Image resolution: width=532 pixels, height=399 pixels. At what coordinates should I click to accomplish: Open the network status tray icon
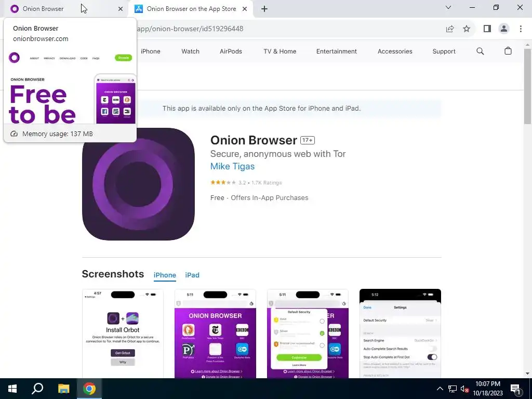(x=453, y=389)
